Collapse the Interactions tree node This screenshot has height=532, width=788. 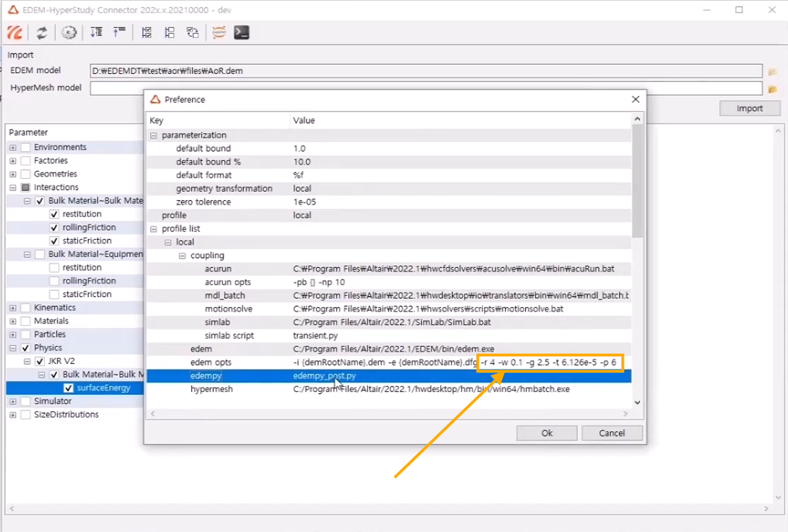[x=13, y=188]
